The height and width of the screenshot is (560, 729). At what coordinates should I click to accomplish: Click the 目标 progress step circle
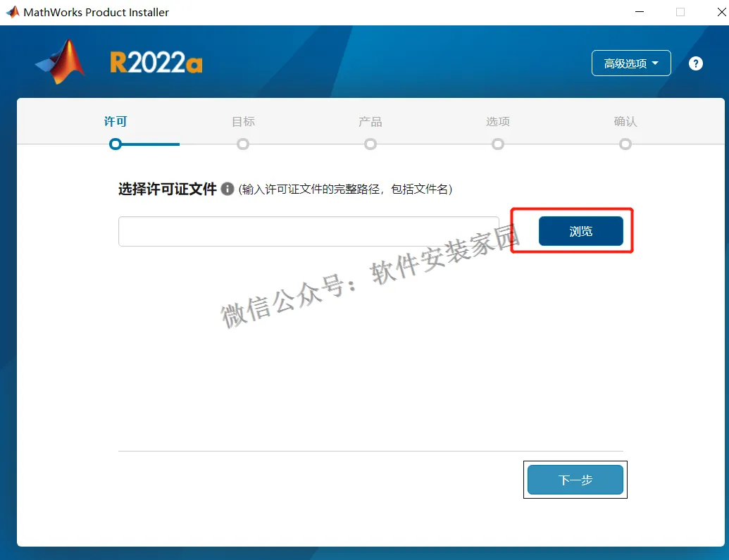[243, 144]
